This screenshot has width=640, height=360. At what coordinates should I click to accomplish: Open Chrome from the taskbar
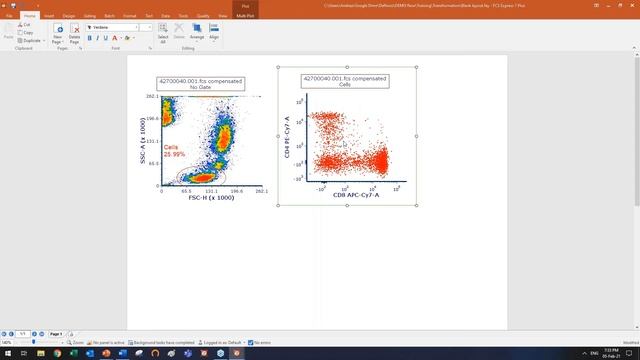pos(57,353)
